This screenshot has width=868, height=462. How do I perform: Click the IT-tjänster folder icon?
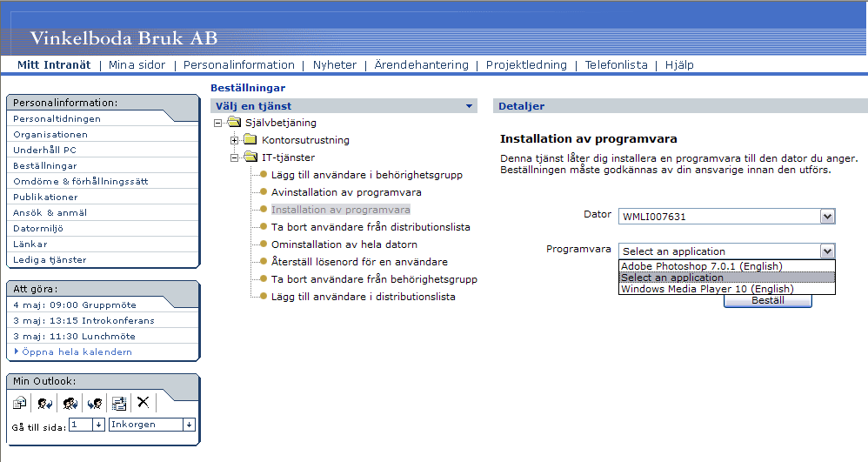click(250, 157)
